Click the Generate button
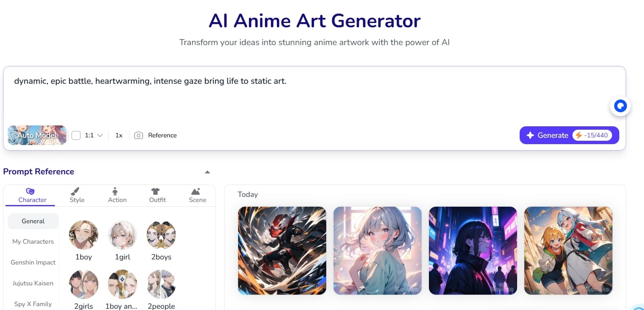 coord(569,135)
